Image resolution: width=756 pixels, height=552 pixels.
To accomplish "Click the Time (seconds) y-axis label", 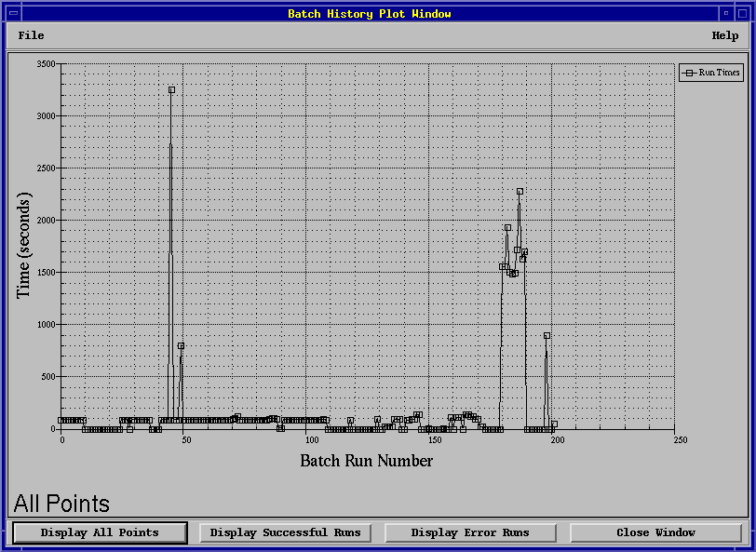I will coord(24,246).
